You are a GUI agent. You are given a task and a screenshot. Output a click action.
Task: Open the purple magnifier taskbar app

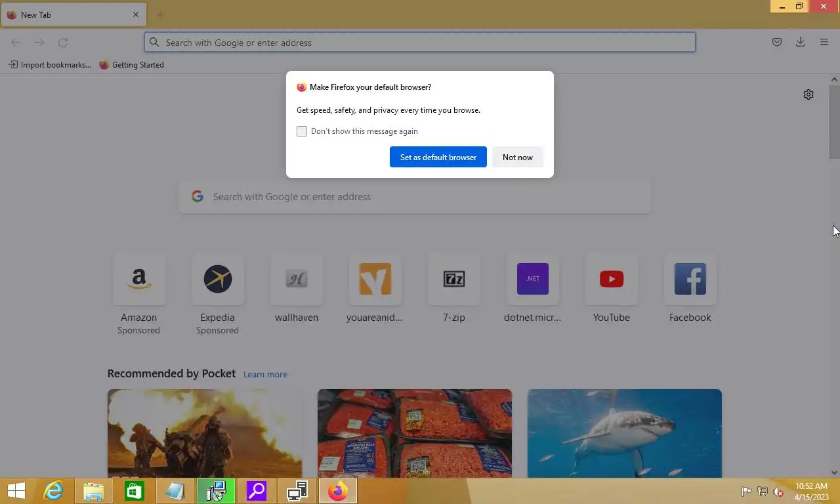[x=257, y=491]
